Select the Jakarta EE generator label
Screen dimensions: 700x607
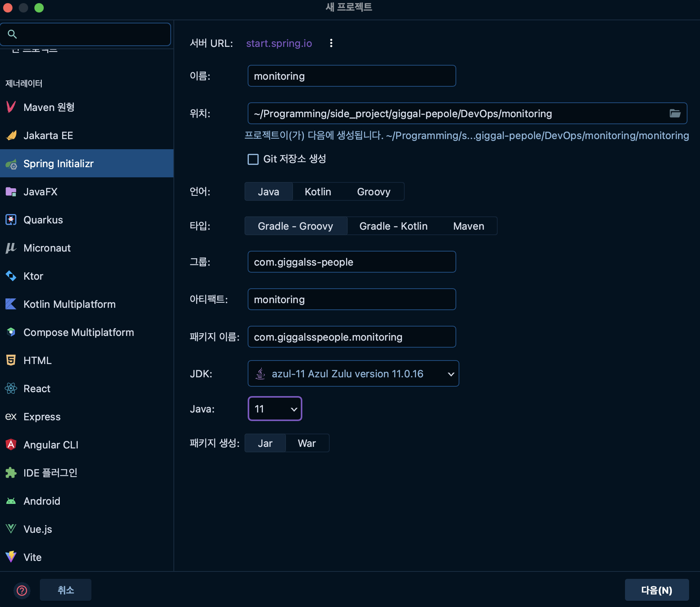pyautogui.click(x=48, y=136)
